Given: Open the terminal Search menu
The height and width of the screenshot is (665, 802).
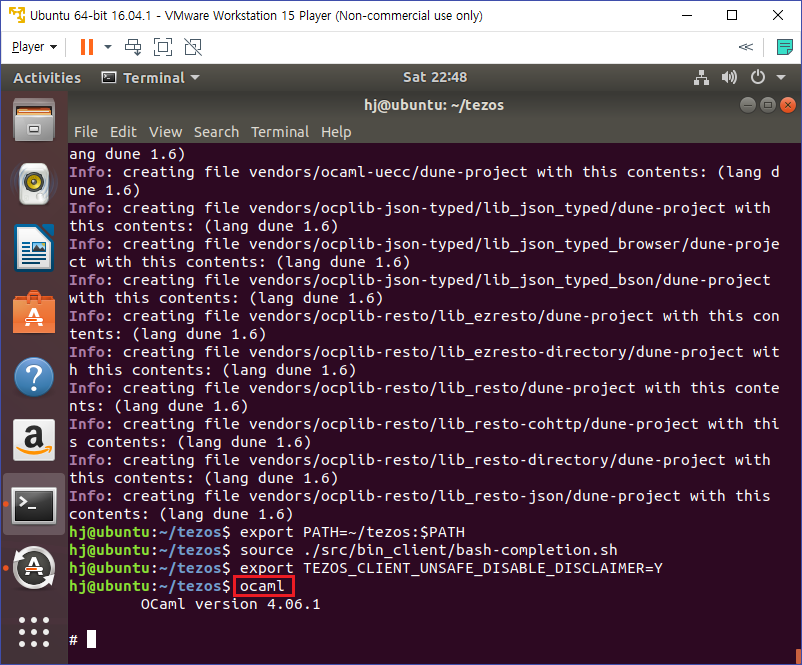Looking at the screenshot, I should pyautogui.click(x=216, y=132).
